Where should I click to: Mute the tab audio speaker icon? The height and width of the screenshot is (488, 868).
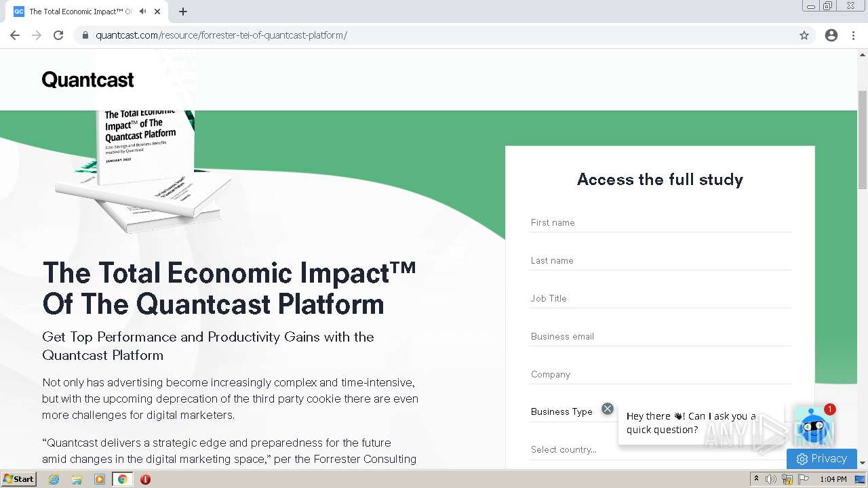coord(142,12)
